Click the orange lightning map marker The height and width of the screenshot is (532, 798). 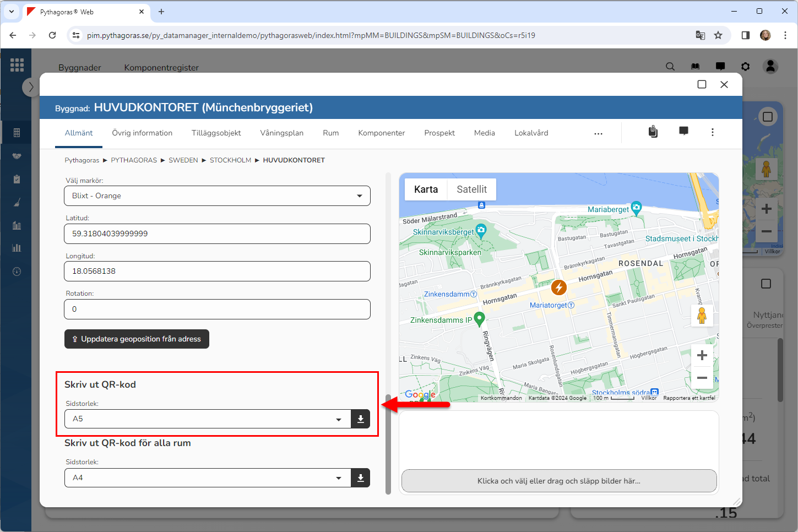click(x=558, y=287)
